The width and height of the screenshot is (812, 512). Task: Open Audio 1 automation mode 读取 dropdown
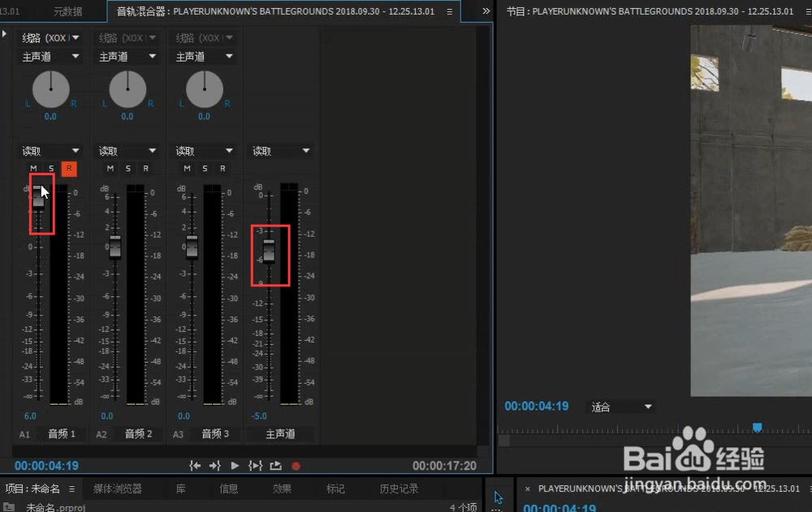(x=50, y=151)
